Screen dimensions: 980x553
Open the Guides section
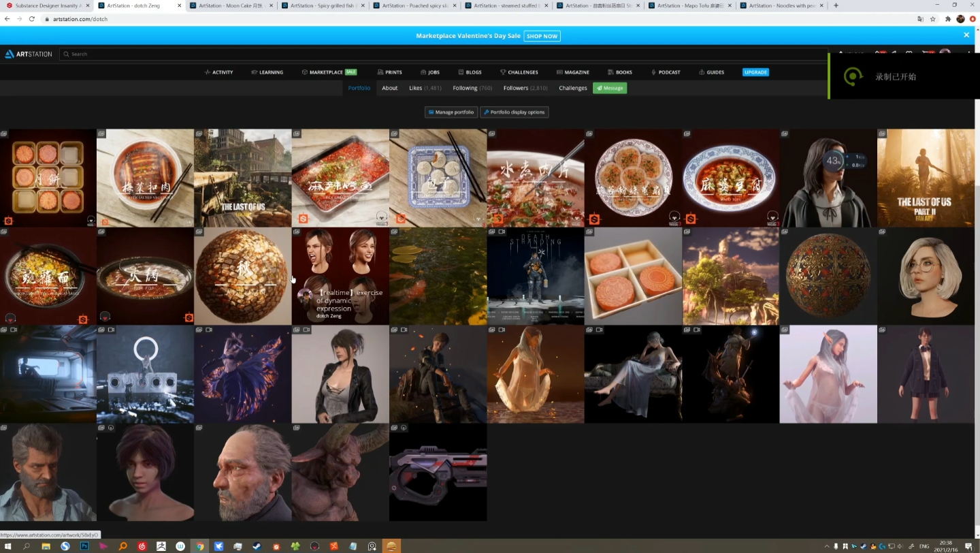pos(712,72)
